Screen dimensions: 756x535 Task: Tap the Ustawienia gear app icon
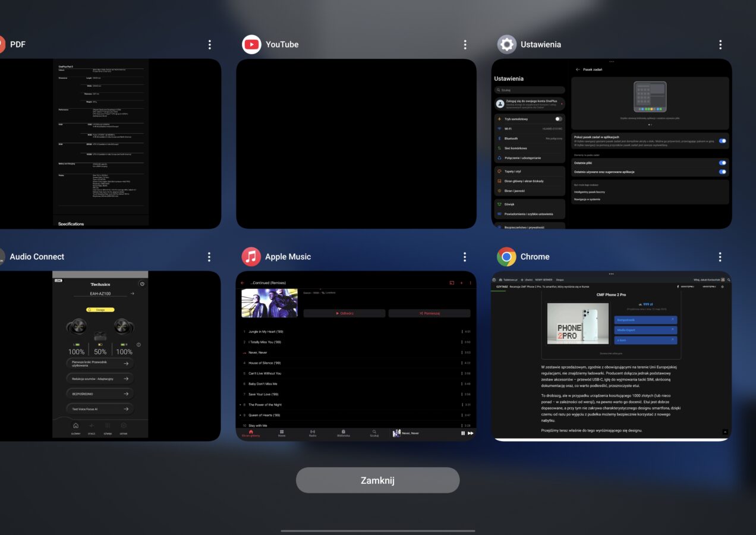click(506, 45)
